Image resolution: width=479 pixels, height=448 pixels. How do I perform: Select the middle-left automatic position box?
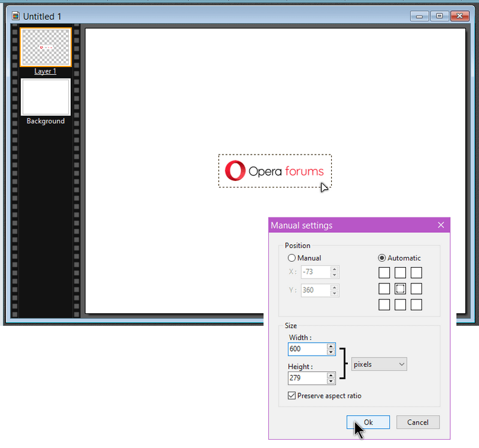click(x=384, y=289)
